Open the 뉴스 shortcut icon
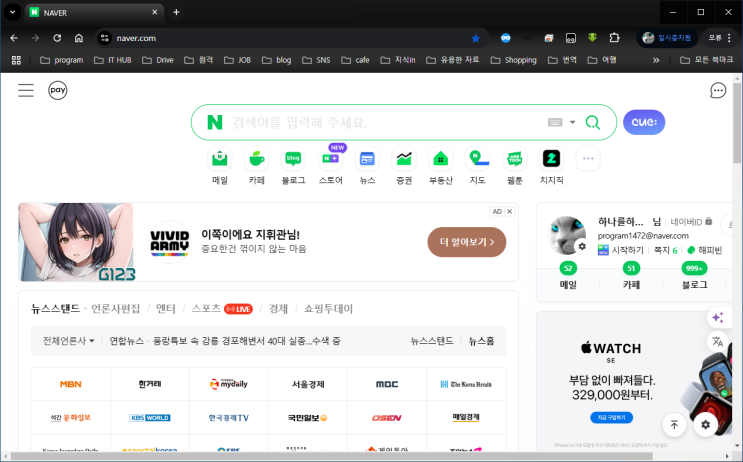 (367, 159)
